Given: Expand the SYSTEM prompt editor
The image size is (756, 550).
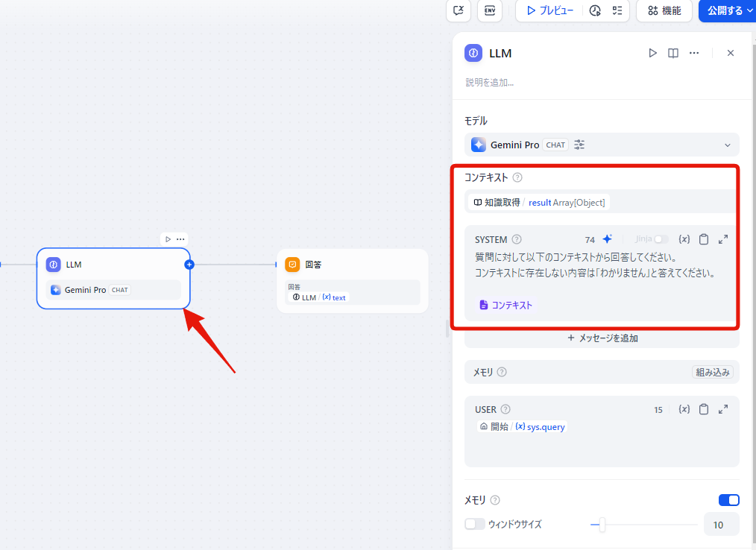Looking at the screenshot, I should [x=722, y=239].
